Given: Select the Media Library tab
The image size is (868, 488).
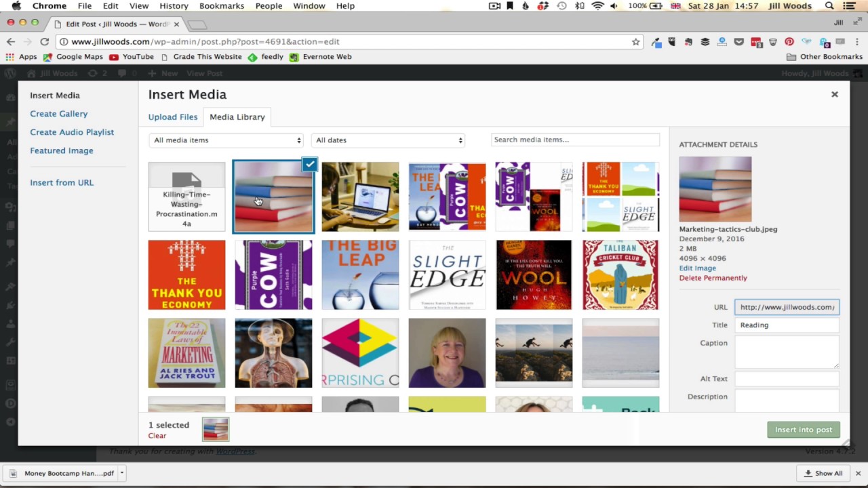Looking at the screenshot, I should [237, 117].
